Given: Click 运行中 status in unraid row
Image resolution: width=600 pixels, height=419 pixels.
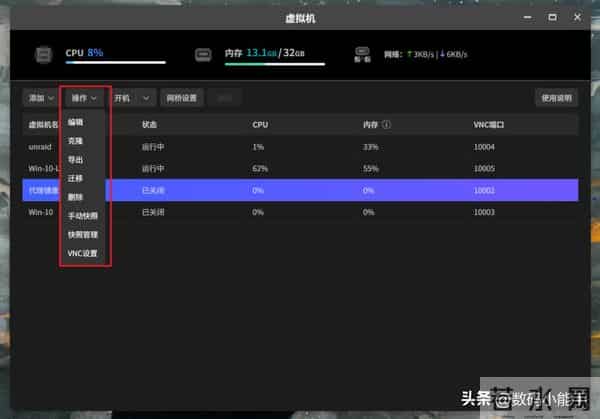Looking at the screenshot, I should pos(153,147).
